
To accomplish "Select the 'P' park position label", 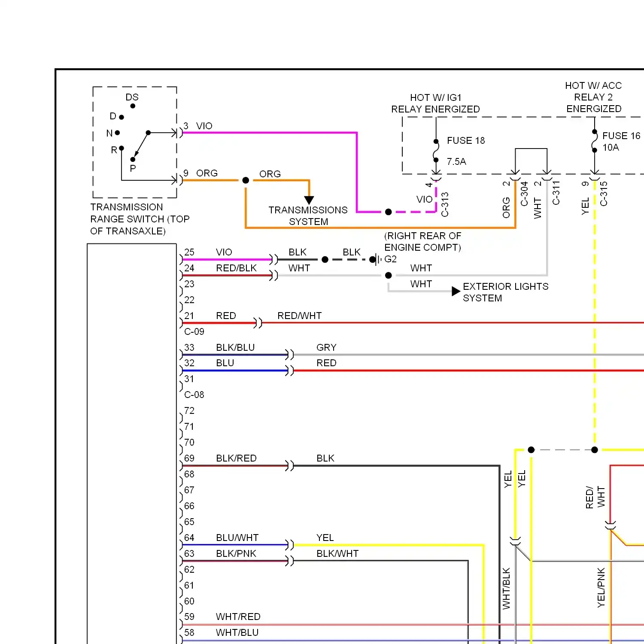I will (133, 168).
